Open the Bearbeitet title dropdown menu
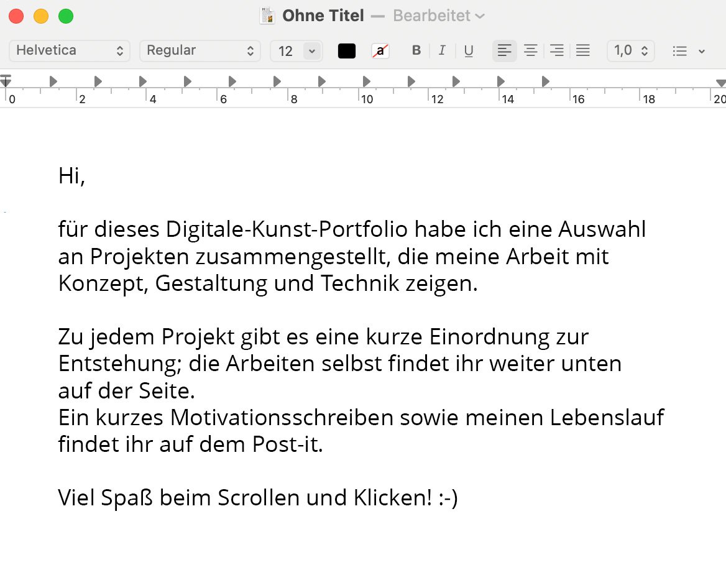This screenshot has height=588, width=726. tap(438, 16)
